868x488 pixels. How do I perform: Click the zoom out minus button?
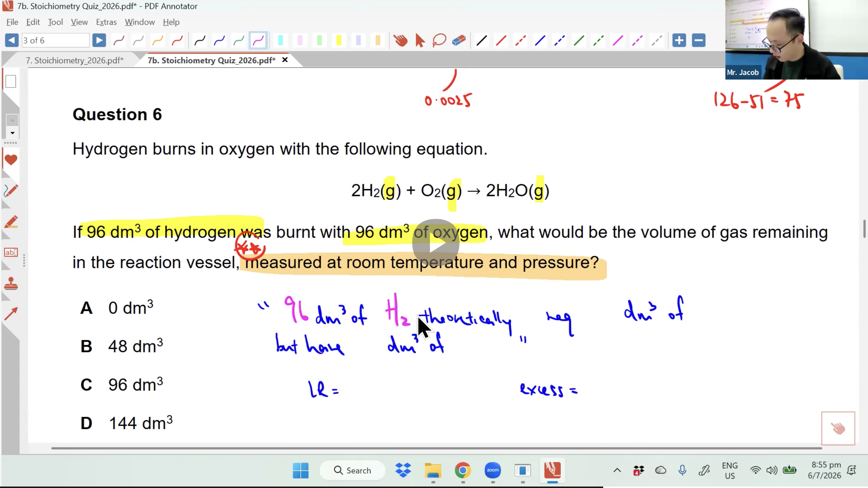click(x=698, y=40)
